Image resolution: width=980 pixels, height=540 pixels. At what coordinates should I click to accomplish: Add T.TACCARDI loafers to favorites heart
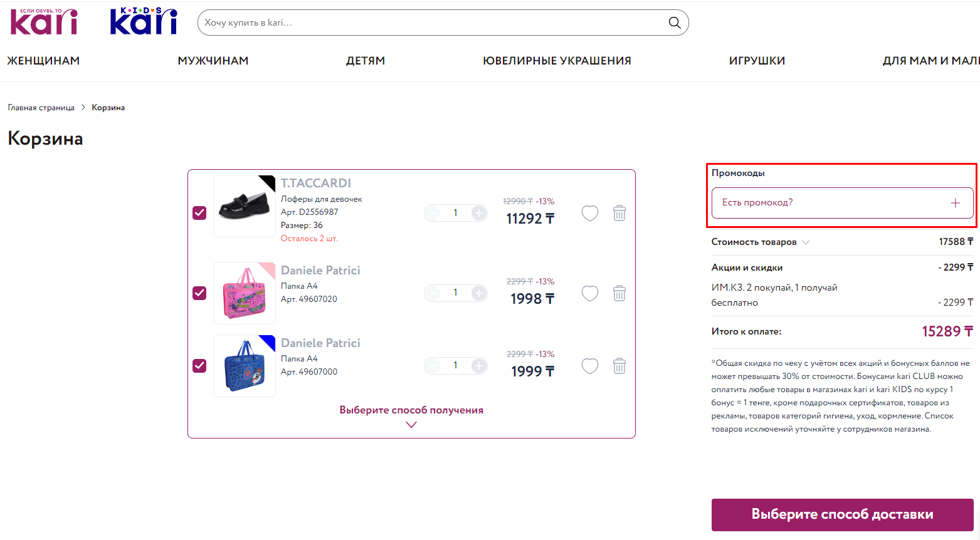590,213
